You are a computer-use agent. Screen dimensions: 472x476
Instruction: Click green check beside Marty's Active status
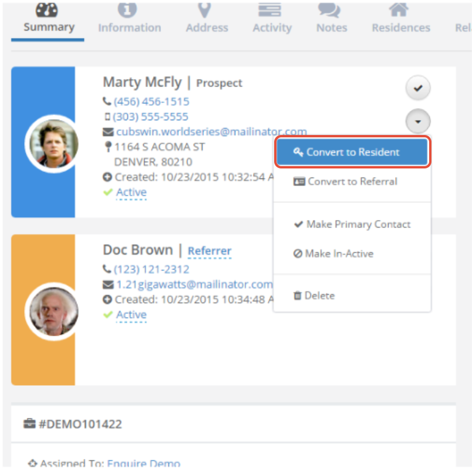[108, 192]
